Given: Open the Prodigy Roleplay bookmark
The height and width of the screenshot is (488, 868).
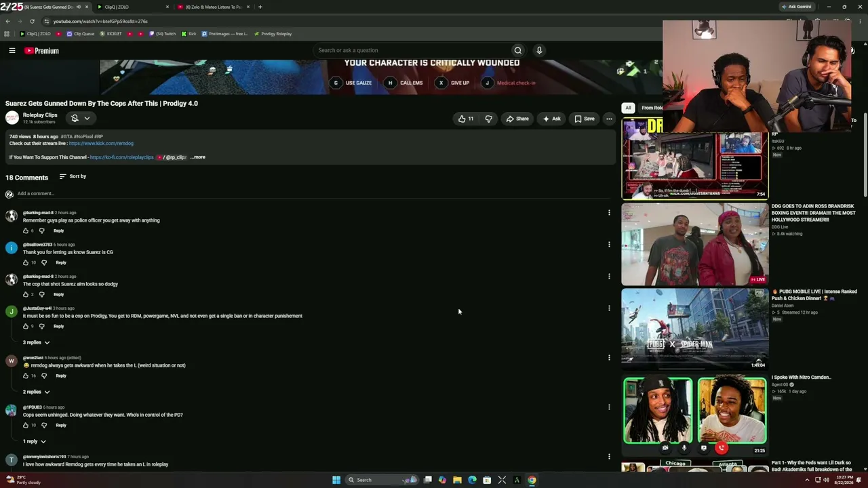Looking at the screenshot, I should 273,34.
